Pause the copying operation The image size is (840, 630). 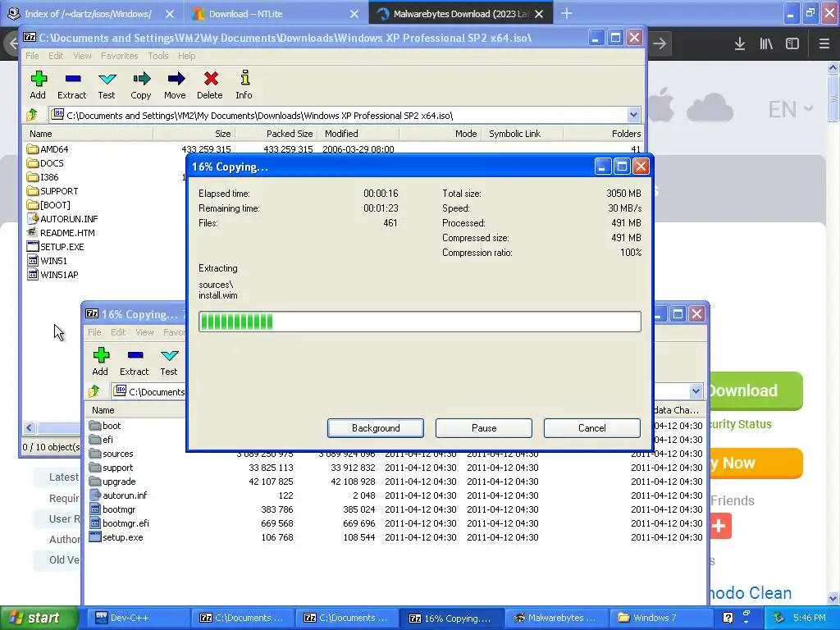484,428
